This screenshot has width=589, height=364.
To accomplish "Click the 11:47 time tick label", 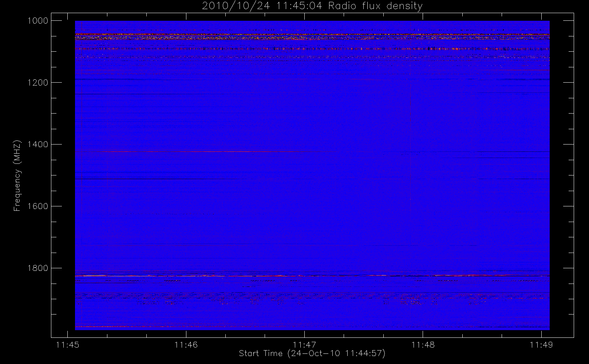I will pos(304,345).
